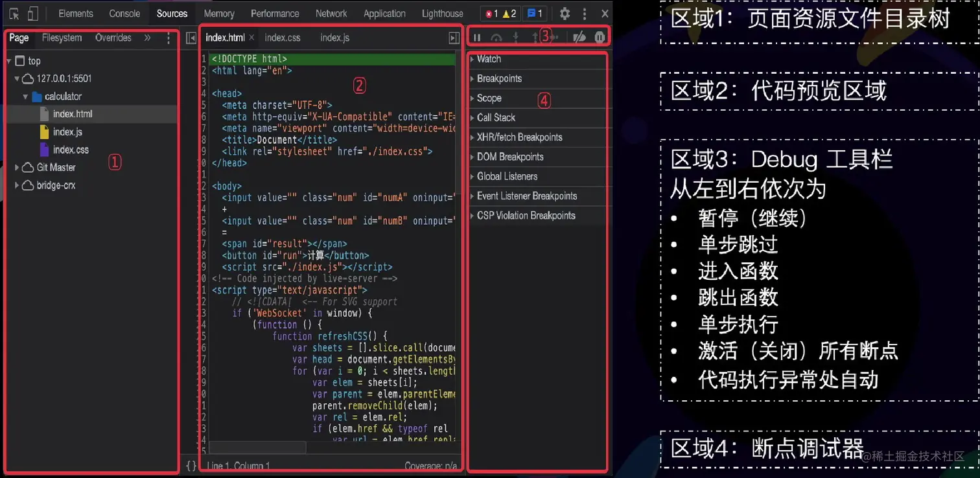Switch to the Filesystem navigator tab
980x478 pixels.
tap(62, 38)
